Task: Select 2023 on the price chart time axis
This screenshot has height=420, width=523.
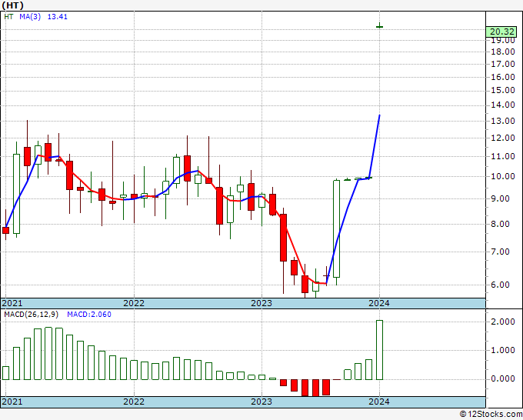Action: click(261, 303)
